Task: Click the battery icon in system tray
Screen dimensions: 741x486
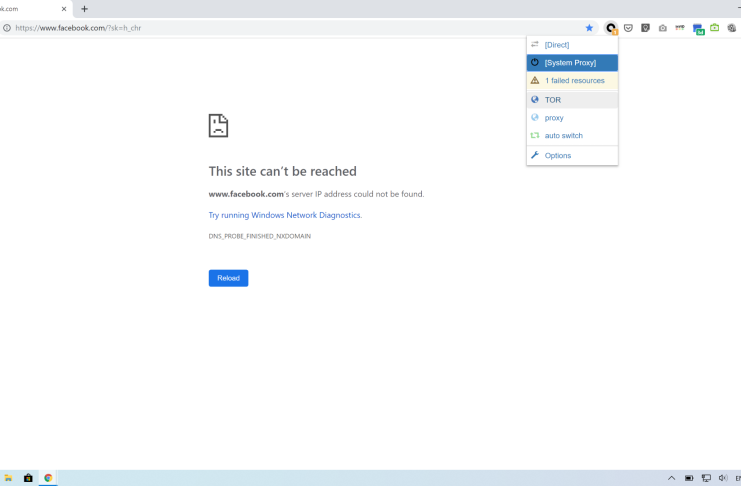Action: pos(689,478)
